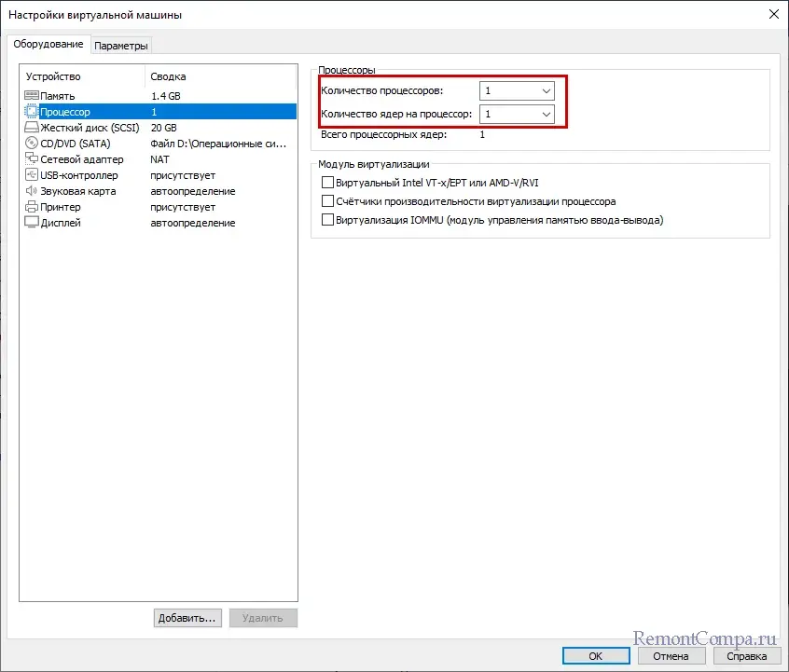Select the Память memory device icon

coord(32,96)
